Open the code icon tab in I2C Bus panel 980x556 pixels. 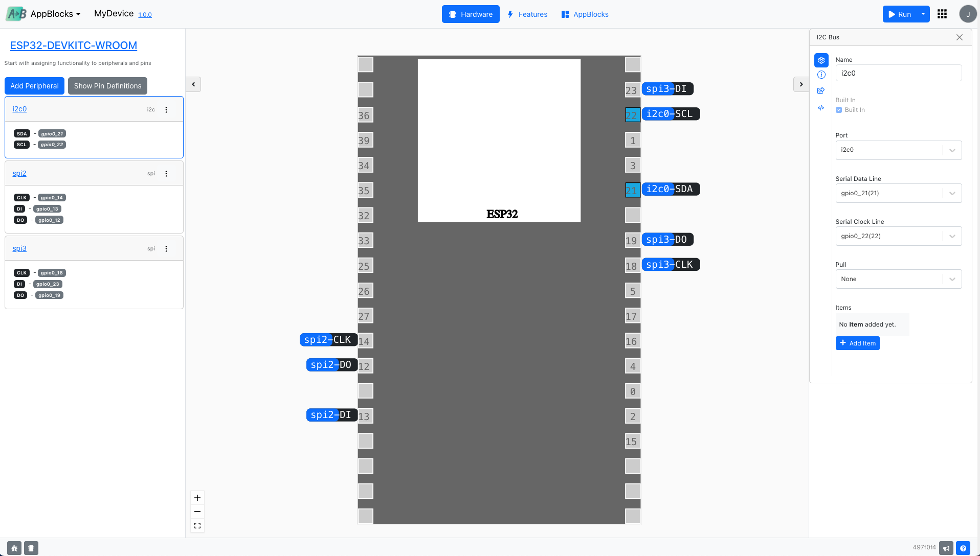tap(821, 108)
